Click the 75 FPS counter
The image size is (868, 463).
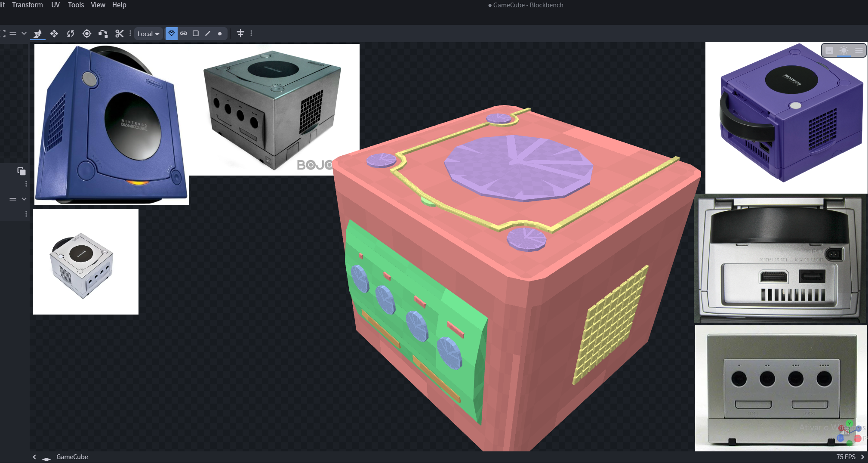[x=846, y=457]
